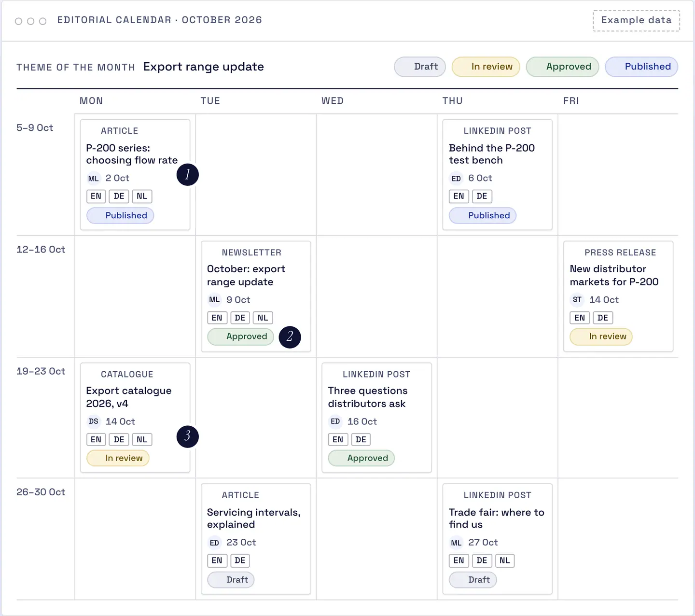
Task: Open 'Three questions distributors ask' post
Action: coord(368,397)
